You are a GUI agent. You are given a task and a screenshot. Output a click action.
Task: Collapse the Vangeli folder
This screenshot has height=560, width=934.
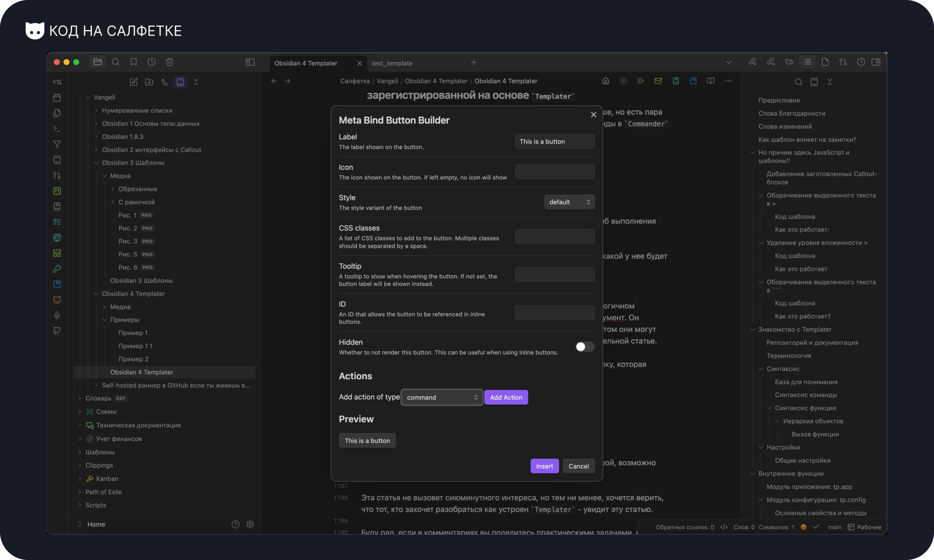tap(88, 97)
